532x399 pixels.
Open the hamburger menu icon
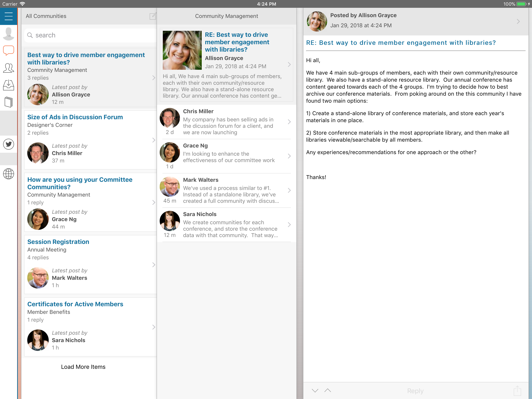tap(8, 16)
